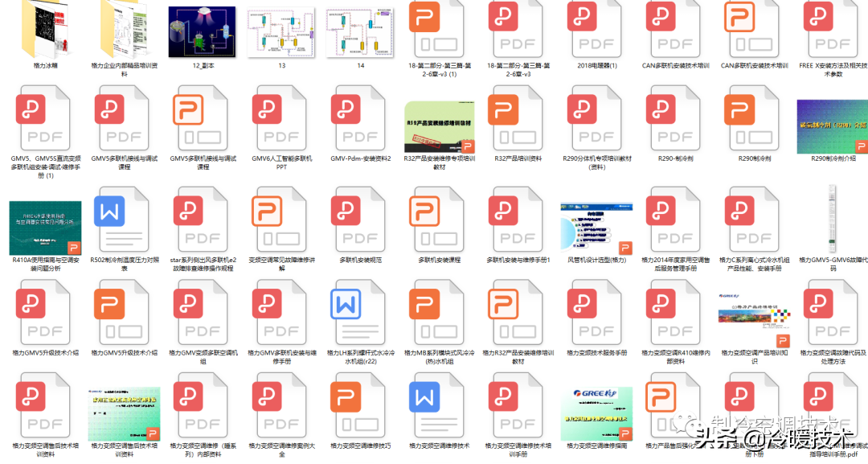Viewport: 868px width, 464px height.
Task: Select the 风管机设计选型(格力) thumbnail
Action: pos(596,228)
